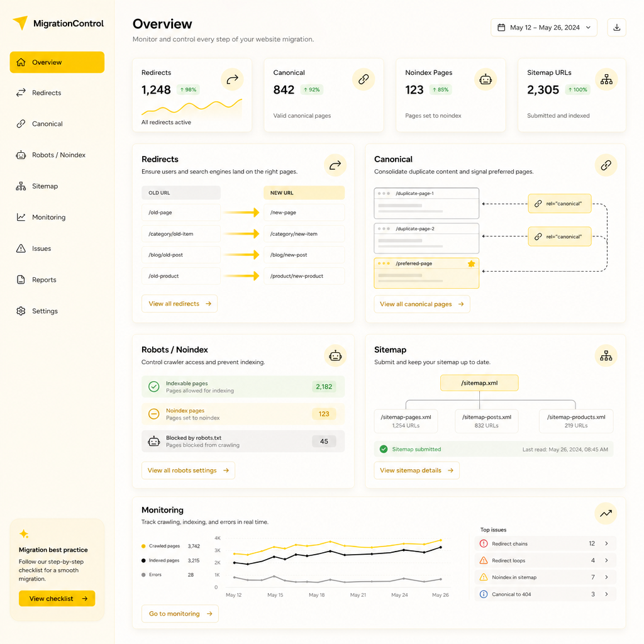Image resolution: width=644 pixels, height=644 pixels.
Task: Click the minus circle icon beside Noindex pages
Action: pyautogui.click(x=153, y=414)
